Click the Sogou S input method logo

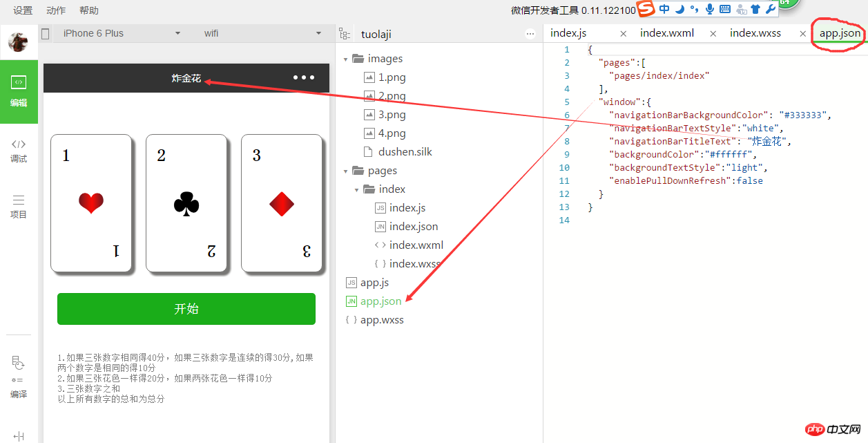646,9
